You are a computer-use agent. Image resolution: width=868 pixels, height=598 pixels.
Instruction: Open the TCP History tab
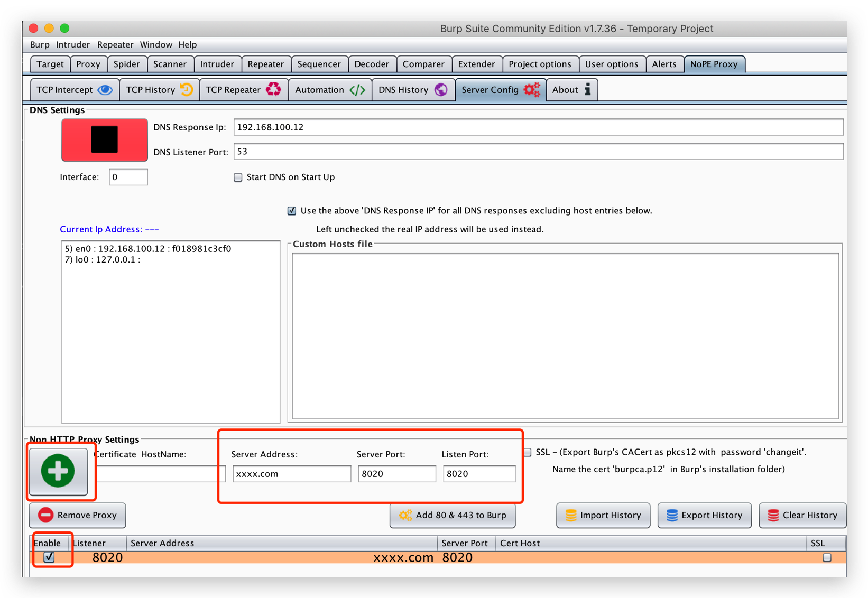[159, 90]
